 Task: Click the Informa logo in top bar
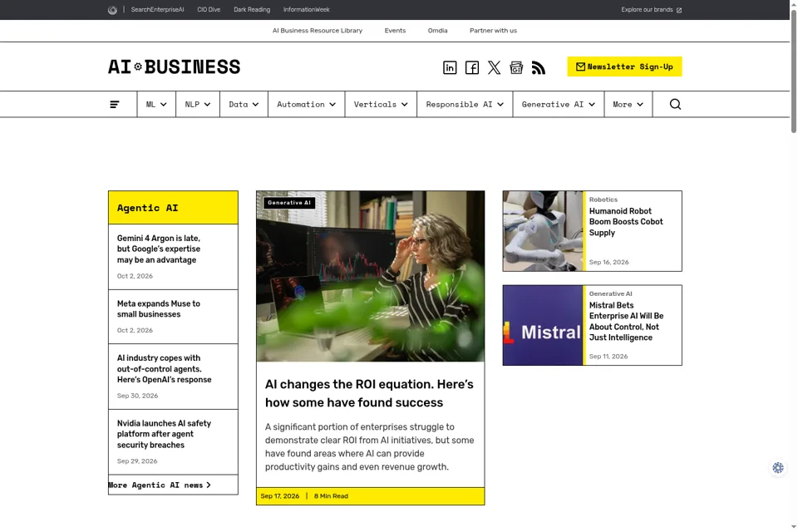[x=112, y=10]
